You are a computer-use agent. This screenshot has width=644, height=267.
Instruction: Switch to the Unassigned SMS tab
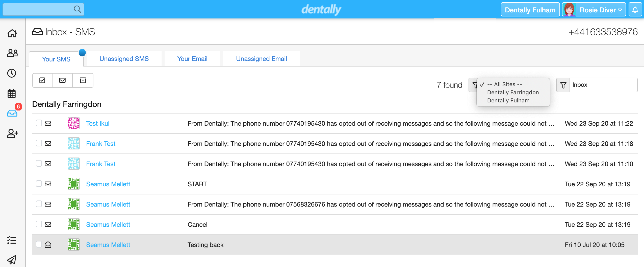click(124, 59)
